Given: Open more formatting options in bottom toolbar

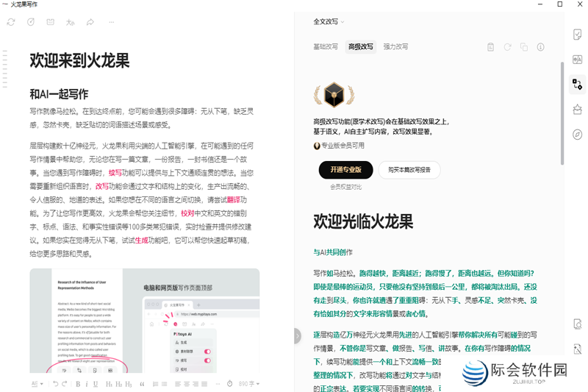Looking at the screenshot, I should click(218, 384).
